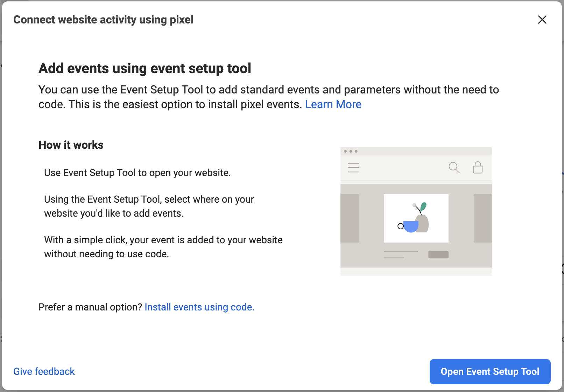The image size is (564, 392).
Task: Click the small circle cursor beside the blue bowl
Action: click(x=401, y=226)
